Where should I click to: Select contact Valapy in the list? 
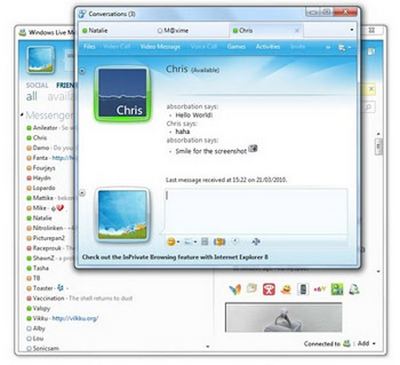38,308
